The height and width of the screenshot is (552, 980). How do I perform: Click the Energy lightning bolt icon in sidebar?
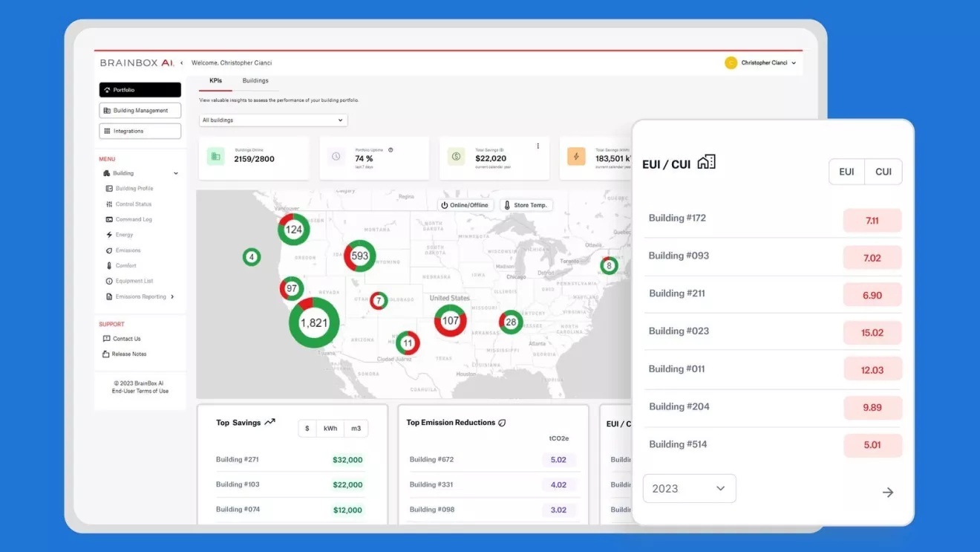(x=109, y=235)
